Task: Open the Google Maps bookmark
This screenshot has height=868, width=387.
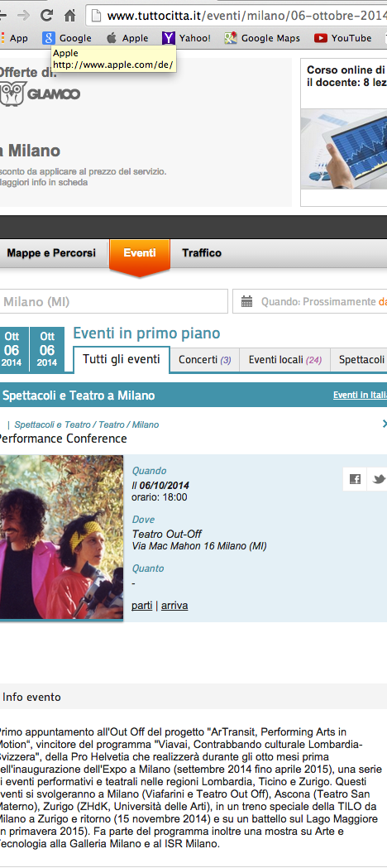Action: point(262,38)
